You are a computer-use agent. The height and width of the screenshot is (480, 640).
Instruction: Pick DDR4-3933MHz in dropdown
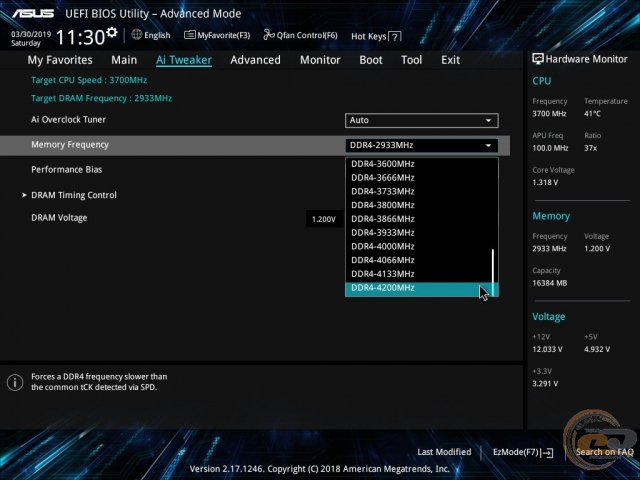point(422,233)
